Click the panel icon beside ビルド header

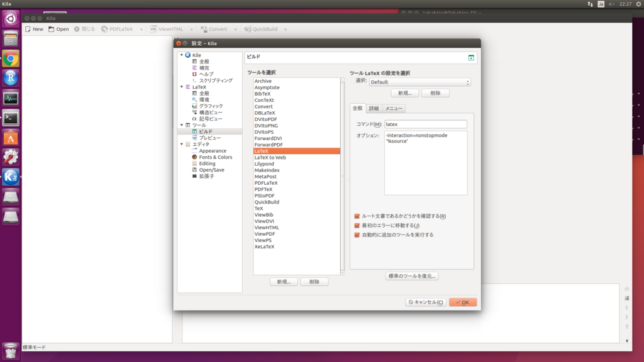[471, 58]
